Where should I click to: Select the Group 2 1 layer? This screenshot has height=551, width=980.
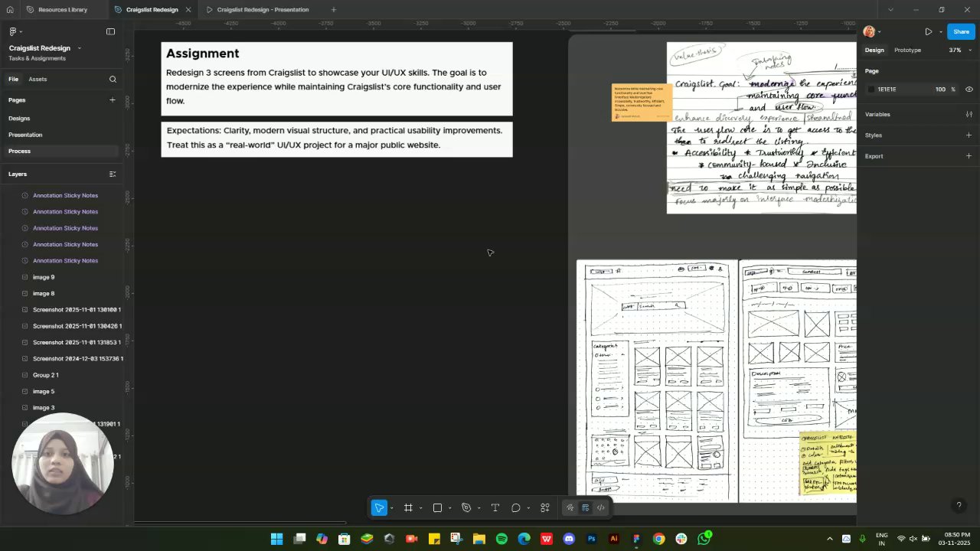46,375
